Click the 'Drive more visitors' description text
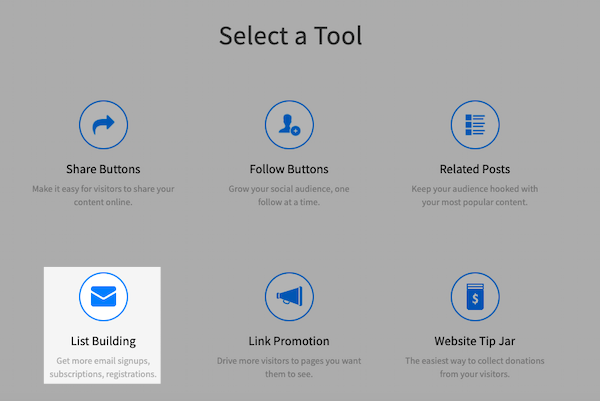 [289, 367]
